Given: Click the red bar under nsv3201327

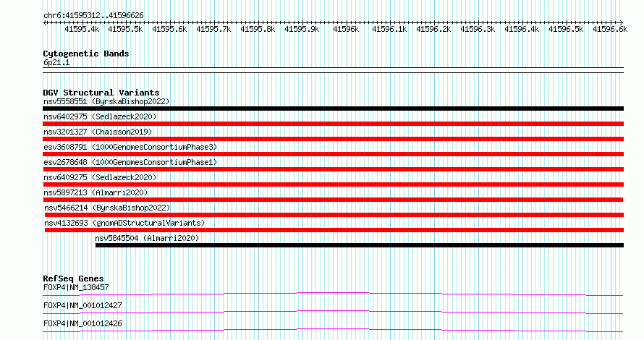Looking at the screenshot, I should pyautogui.click(x=333, y=139).
